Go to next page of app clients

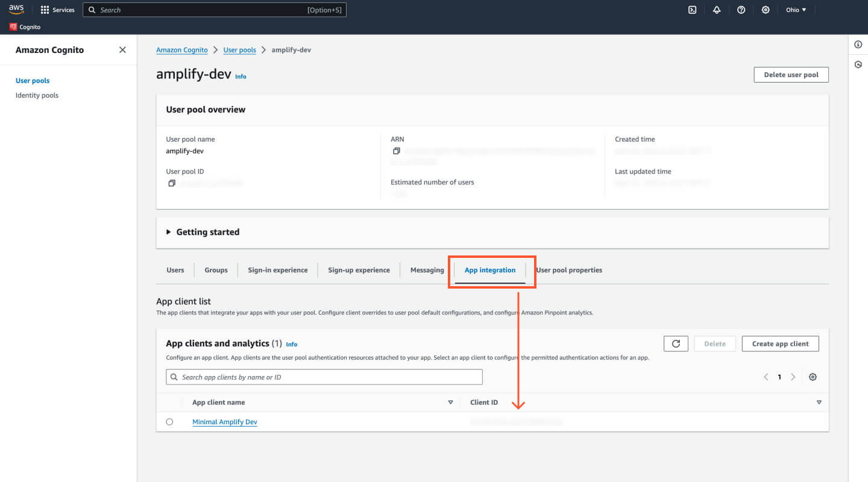[x=793, y=377]
